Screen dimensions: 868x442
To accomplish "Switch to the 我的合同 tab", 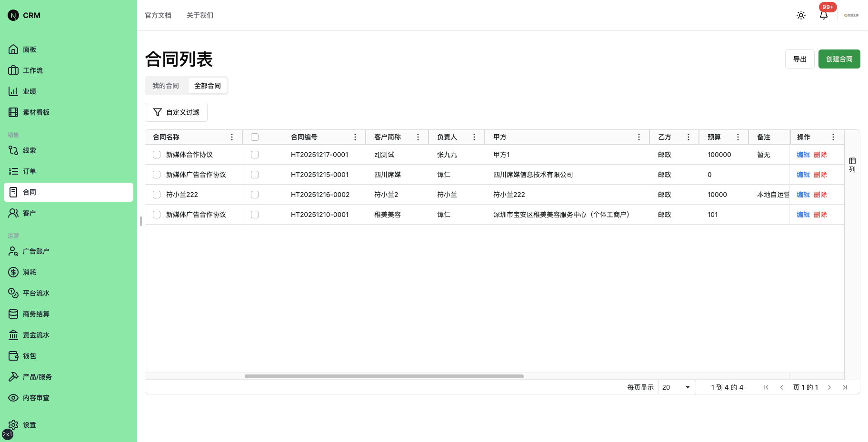I will 166,85.
